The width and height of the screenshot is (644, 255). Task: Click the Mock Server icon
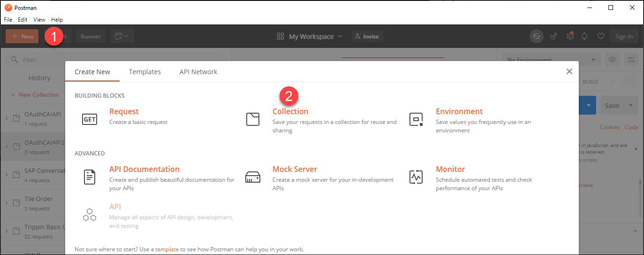253,177
